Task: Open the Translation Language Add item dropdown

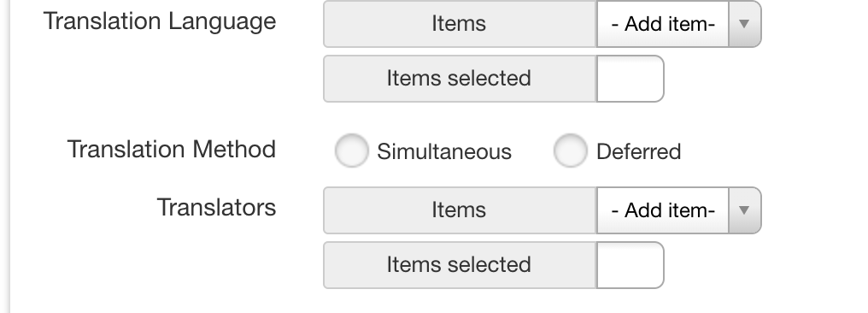Action: 678,24
